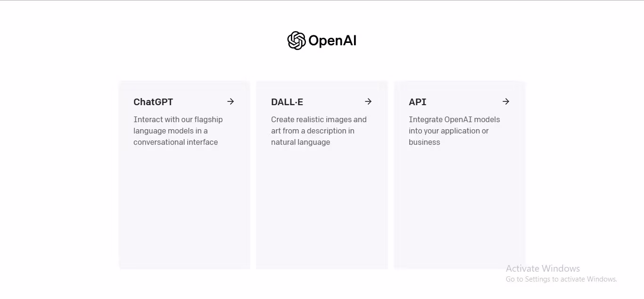Click the "Activate Windows" watermark heading

click(543, 268)
